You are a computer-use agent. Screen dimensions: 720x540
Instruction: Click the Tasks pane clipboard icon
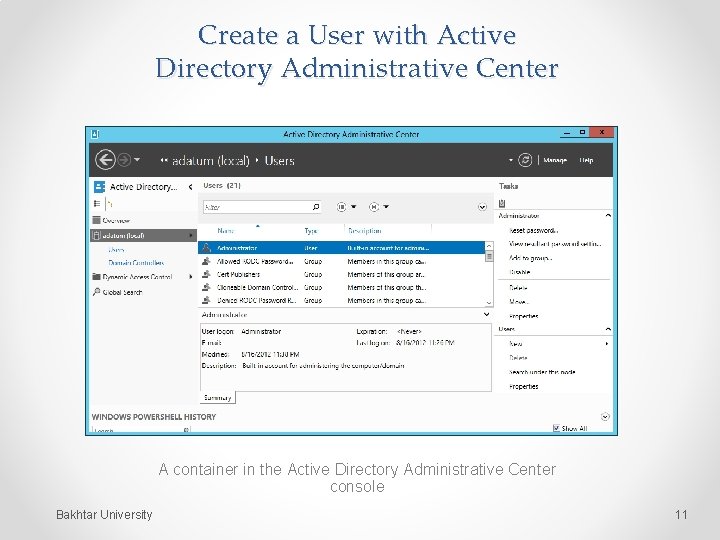pos(502,203)
